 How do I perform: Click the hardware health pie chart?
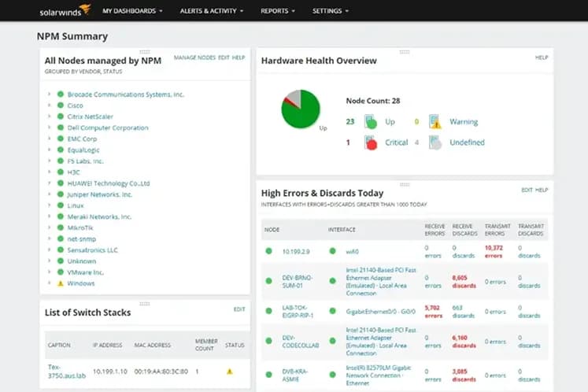(x=301, y=109)
